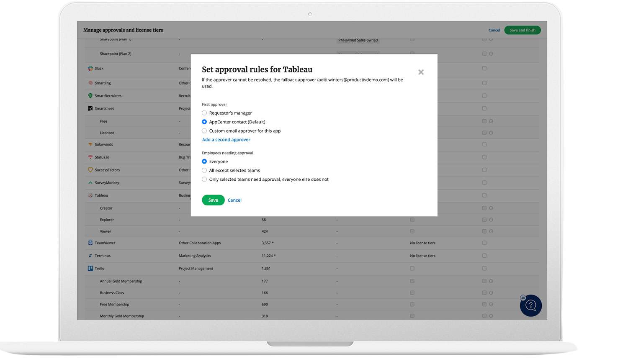Click the Status.io app icon
The image size is (628, 364).
point(90,157)
